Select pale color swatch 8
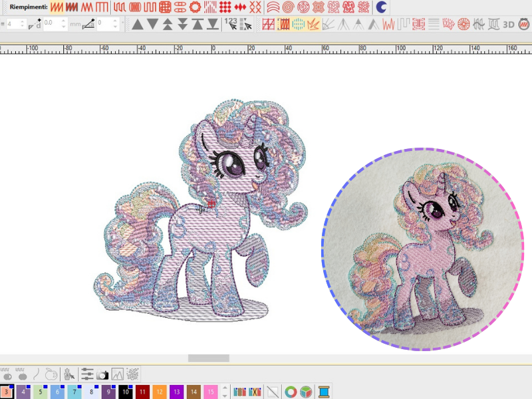The height and width of the screenshot is (399, 532). pyautogui.click(x=91, y=392)
